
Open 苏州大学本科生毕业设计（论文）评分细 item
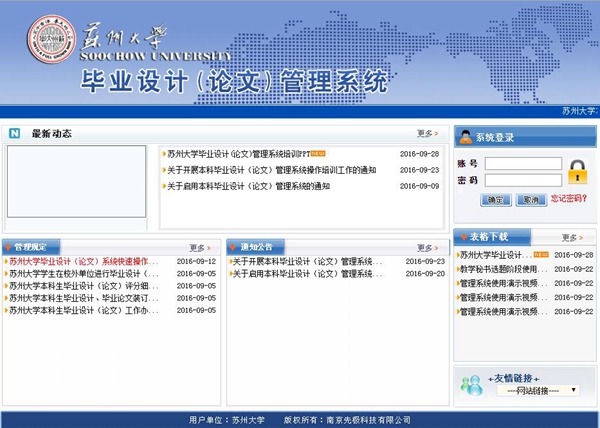(83, 286)
